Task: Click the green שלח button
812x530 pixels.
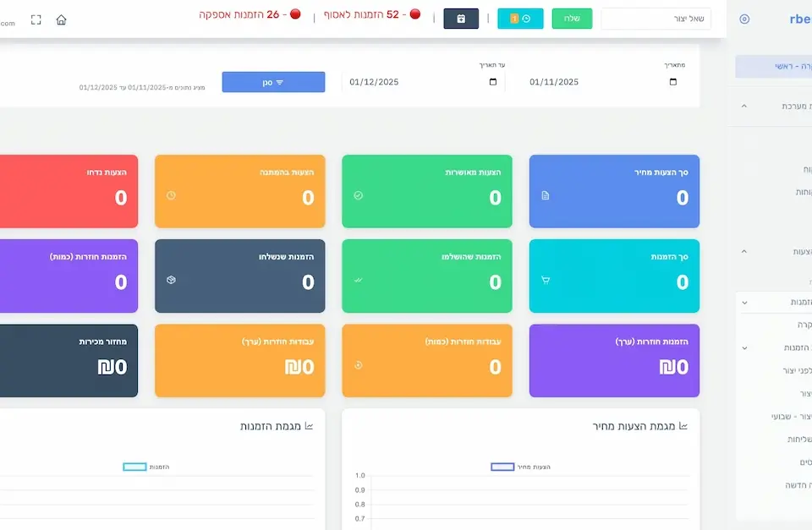Action: point(572,19)
